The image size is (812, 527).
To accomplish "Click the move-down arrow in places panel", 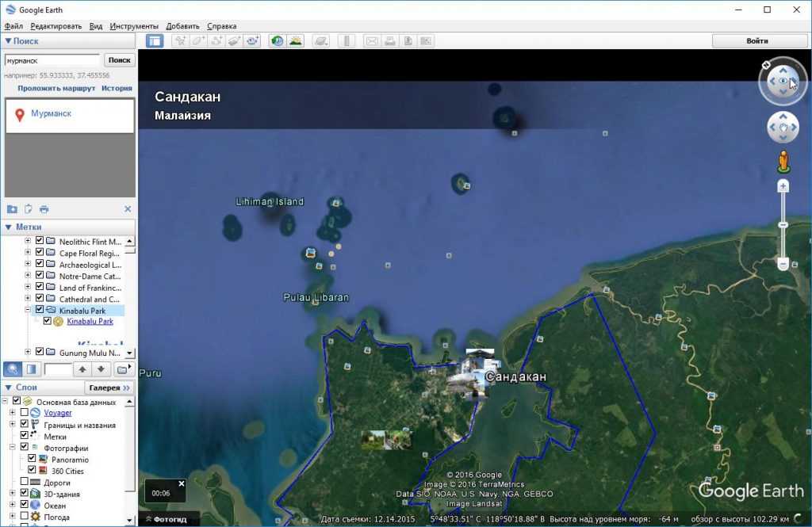I will click(x=101, y=369).
